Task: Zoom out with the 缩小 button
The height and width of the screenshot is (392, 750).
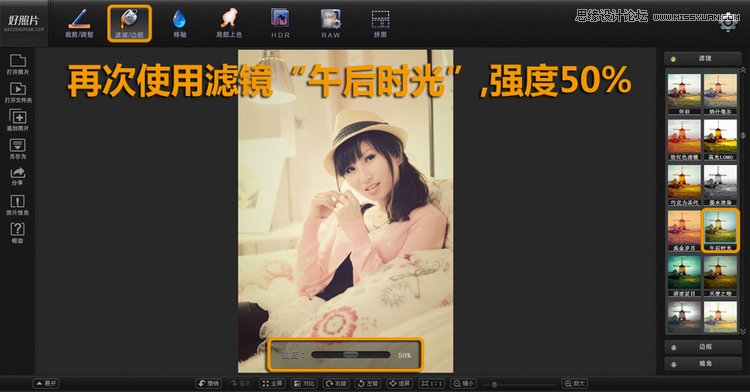Action: point(463,383)
